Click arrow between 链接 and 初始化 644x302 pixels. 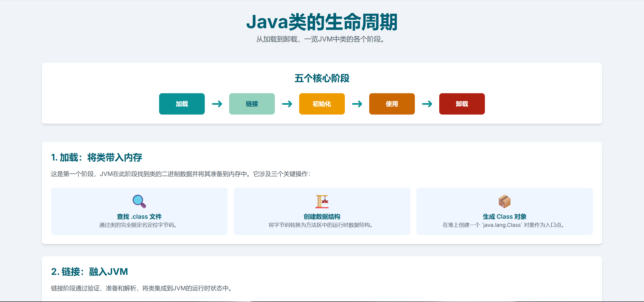[287, 104]
